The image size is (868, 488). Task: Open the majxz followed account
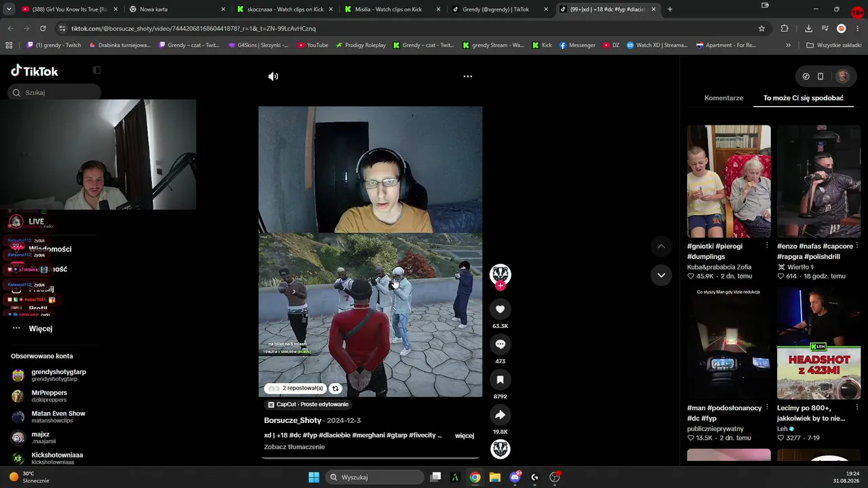click(34, 438)
